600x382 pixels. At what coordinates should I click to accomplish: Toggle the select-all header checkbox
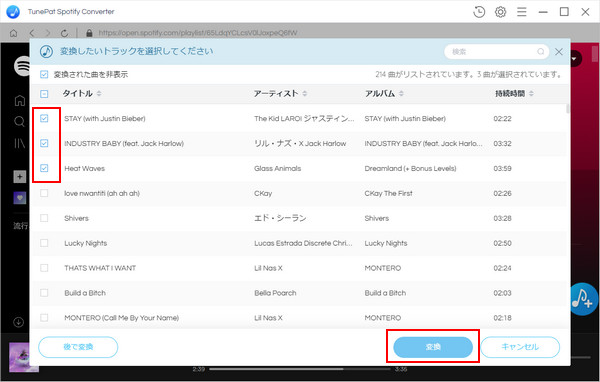44,94
